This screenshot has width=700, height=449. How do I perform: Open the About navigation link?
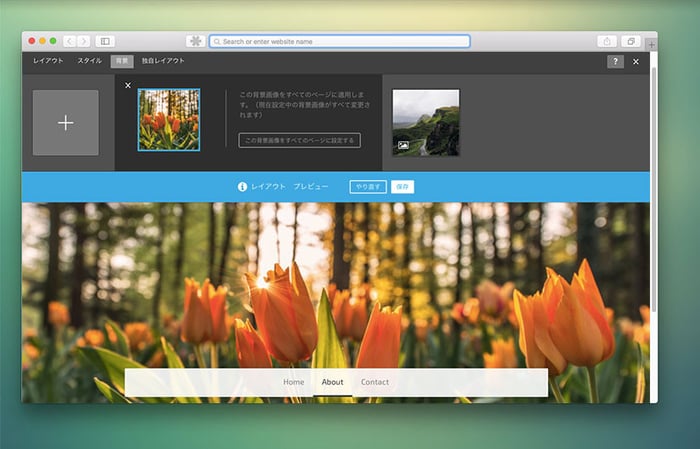coord(333,382)
